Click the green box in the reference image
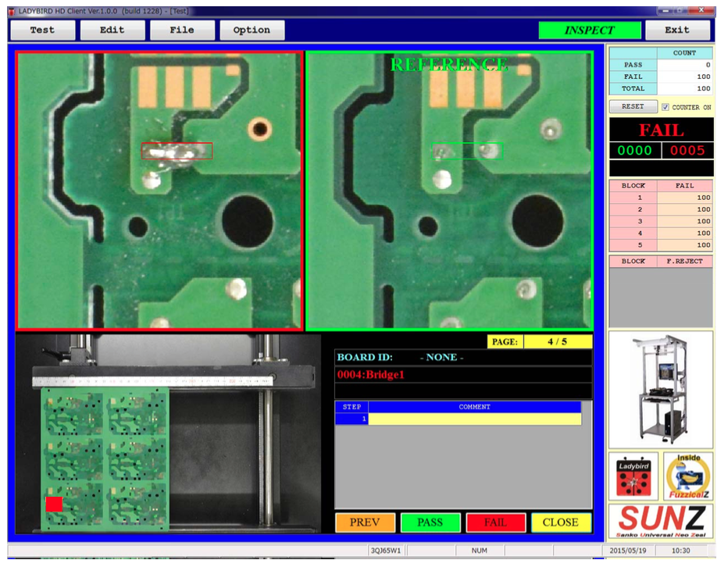 click(x=467, y=151)
